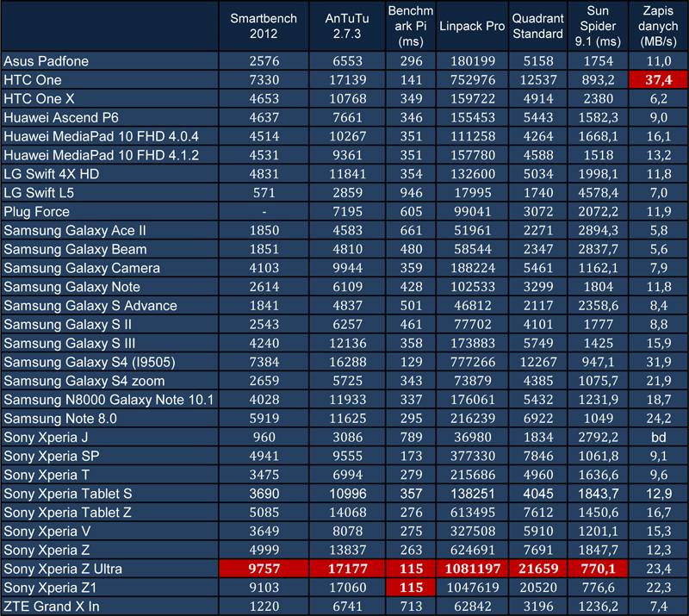Screen dimensions: 689x616
Task: Select the 777266 Linpack value
Action: pyautogui.click(x=472, y=362)
